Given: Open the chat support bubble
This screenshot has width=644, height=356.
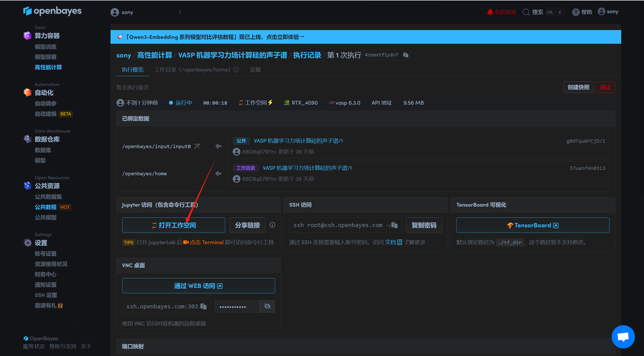Looking at the screenshot, I should click(x=623, y=336).
